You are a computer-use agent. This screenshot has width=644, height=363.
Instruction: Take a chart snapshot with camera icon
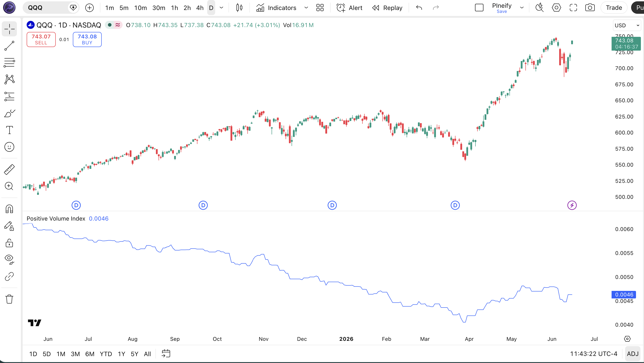[590, 8]
